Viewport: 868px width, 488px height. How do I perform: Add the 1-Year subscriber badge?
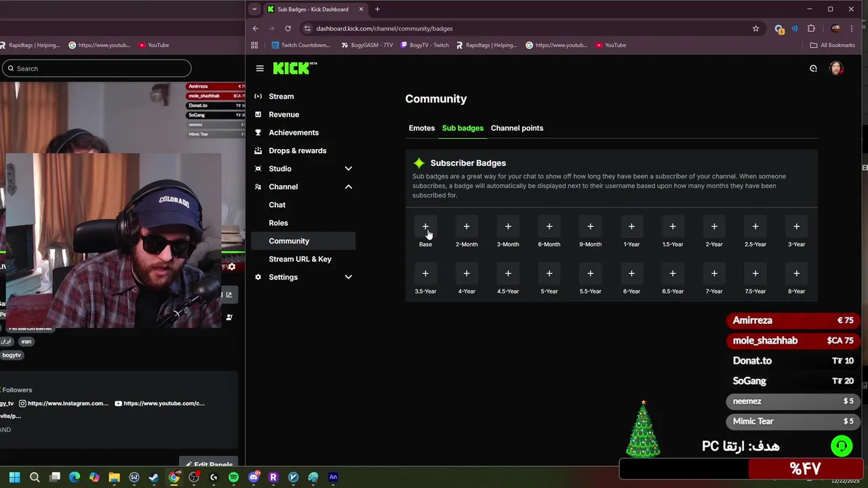pos(631,226)
